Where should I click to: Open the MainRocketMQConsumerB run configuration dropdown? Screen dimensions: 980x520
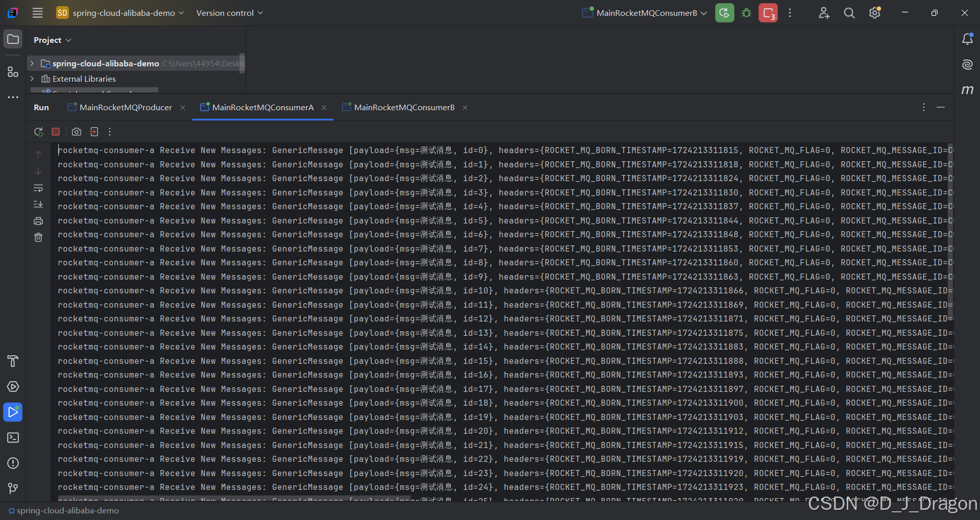tap(645, 13)
